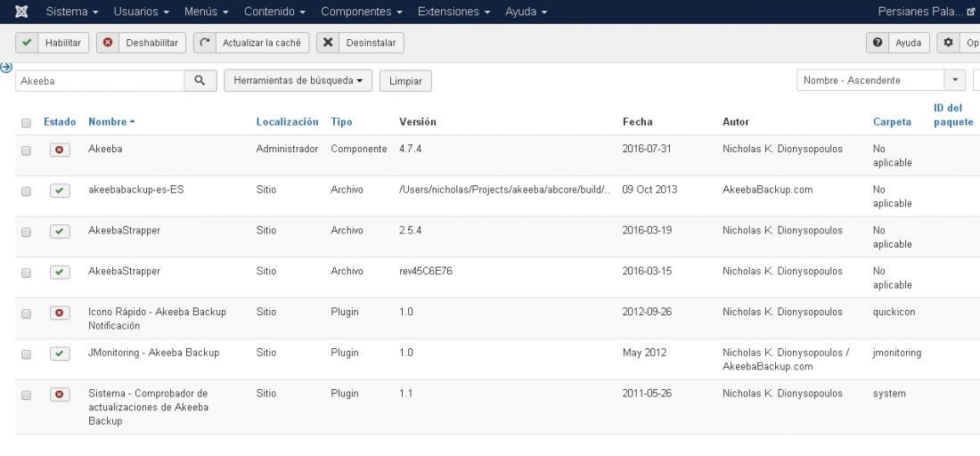Click version text 2.5.4

[x=410, y=230]
